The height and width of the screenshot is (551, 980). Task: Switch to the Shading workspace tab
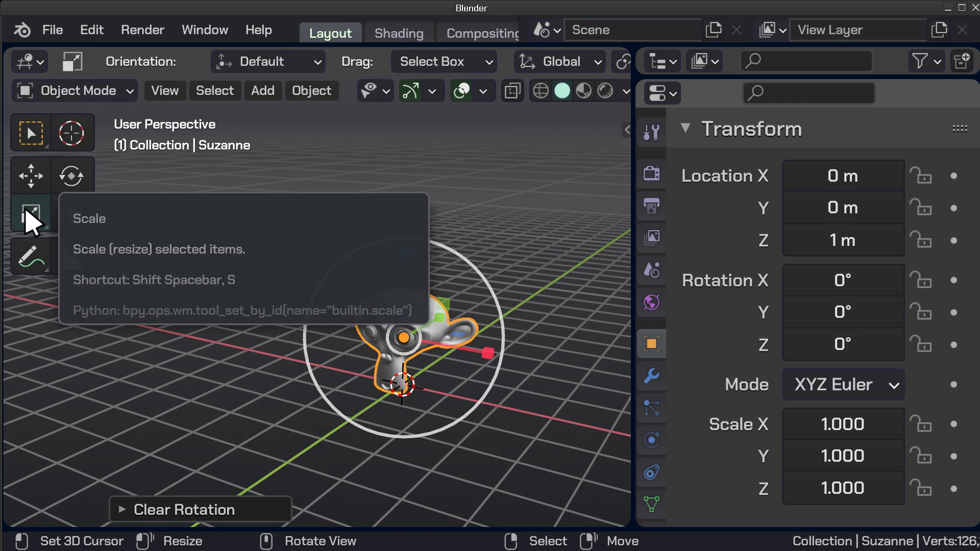(x=399, y=33)
